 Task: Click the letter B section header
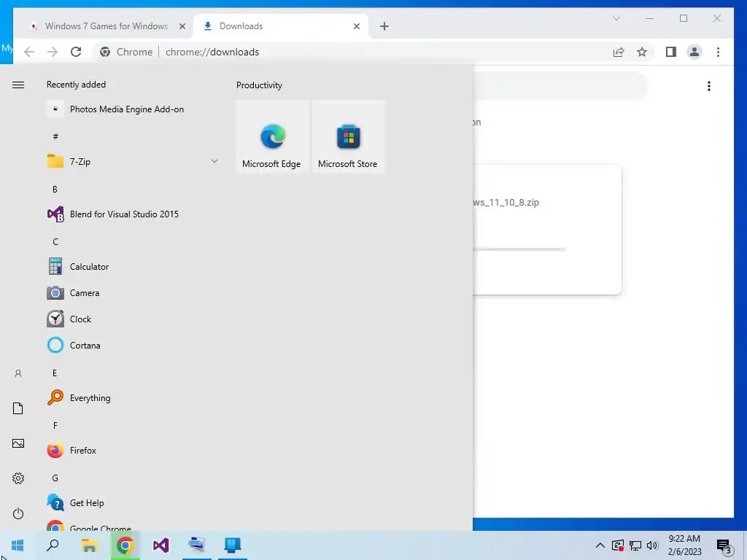click(x=55, y=189)
